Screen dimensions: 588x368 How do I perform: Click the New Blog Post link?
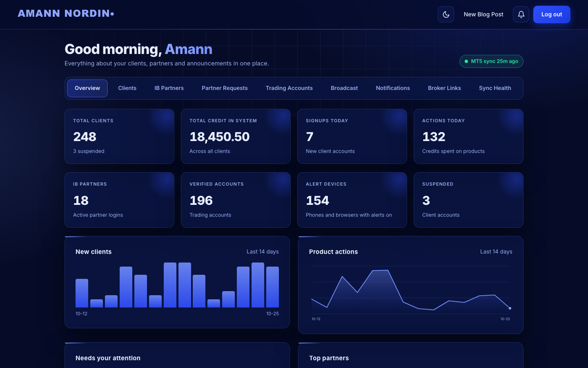click(483, 14)
